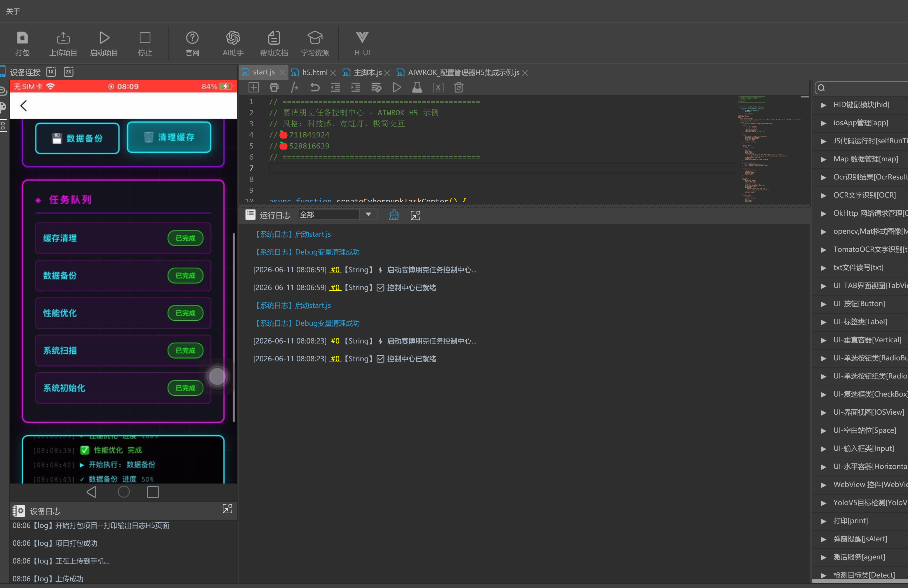Click the flask test icon

pyautogui.click(x=417, y=88)
